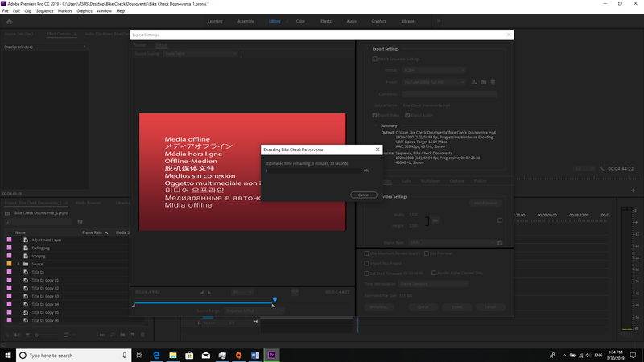Select the Adjustment Layer item

tap(46, 240)
